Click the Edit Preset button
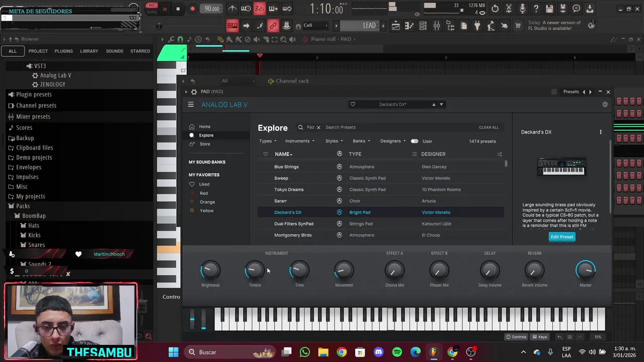 (x=562, y=237)
